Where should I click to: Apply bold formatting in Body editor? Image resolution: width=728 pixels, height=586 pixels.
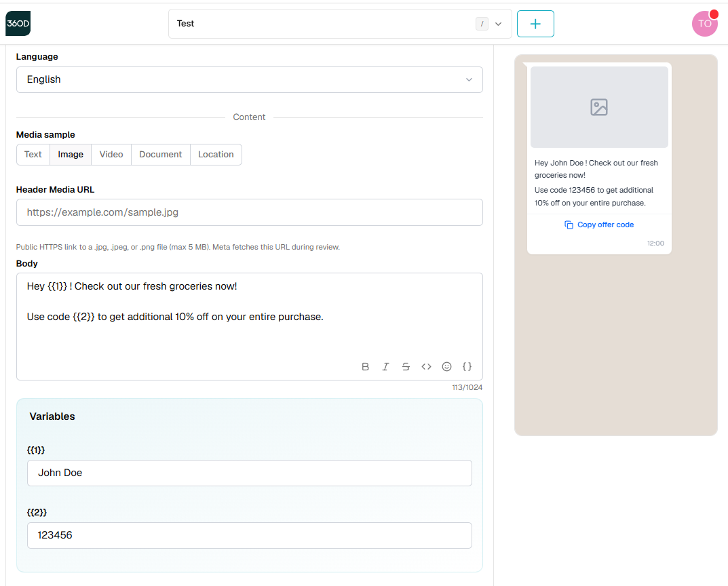pos(366,366)
